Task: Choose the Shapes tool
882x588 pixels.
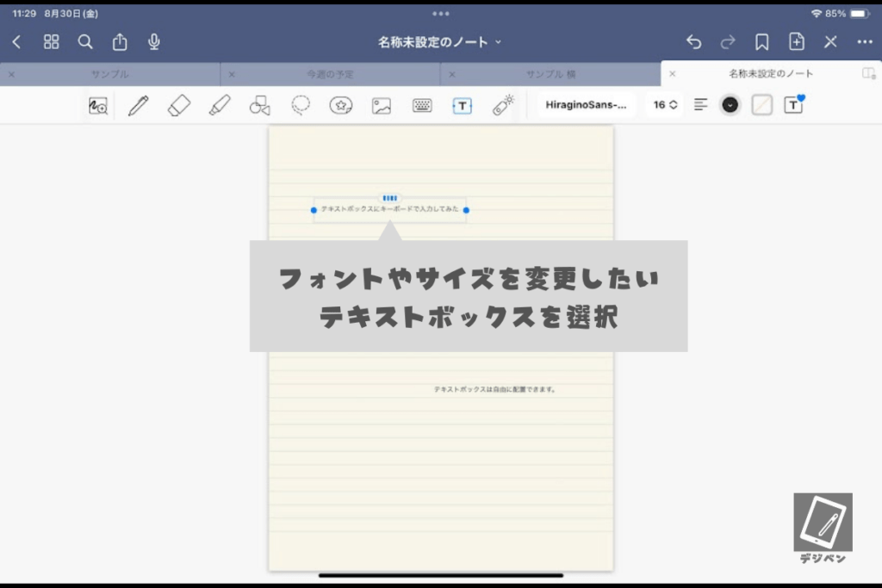Action: 259,105
